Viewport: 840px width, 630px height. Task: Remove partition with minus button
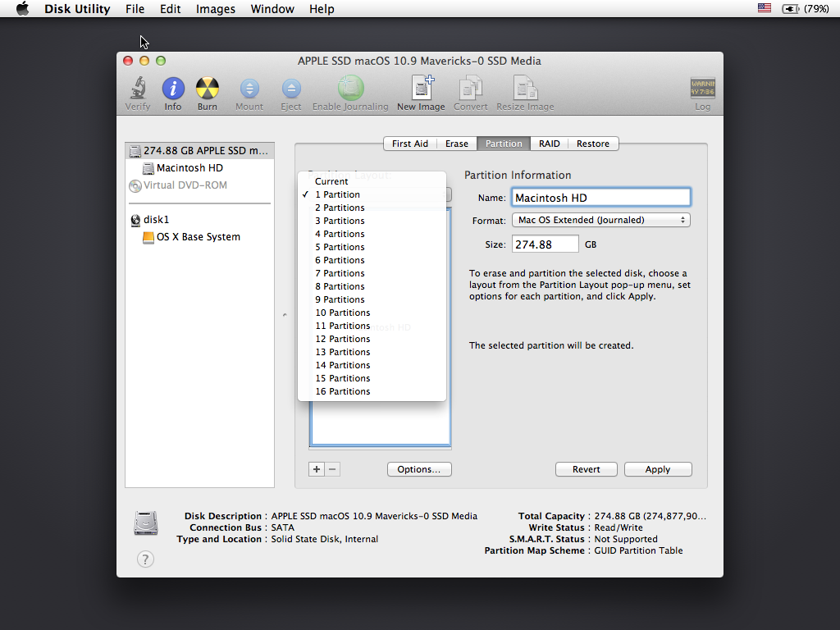[x=332, y=469]
